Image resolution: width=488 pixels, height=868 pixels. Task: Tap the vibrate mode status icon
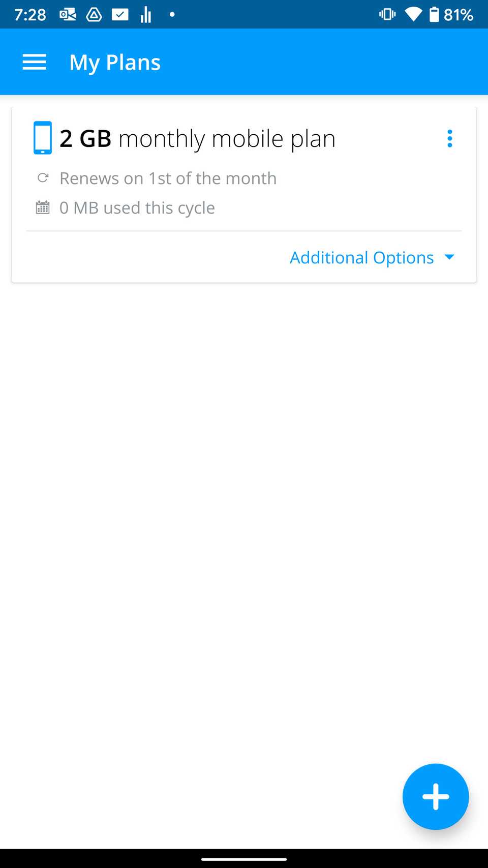click(x=387, y=14)
